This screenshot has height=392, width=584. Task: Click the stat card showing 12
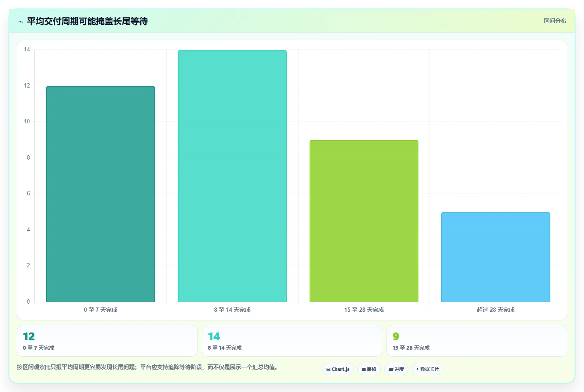pos(107,341)
